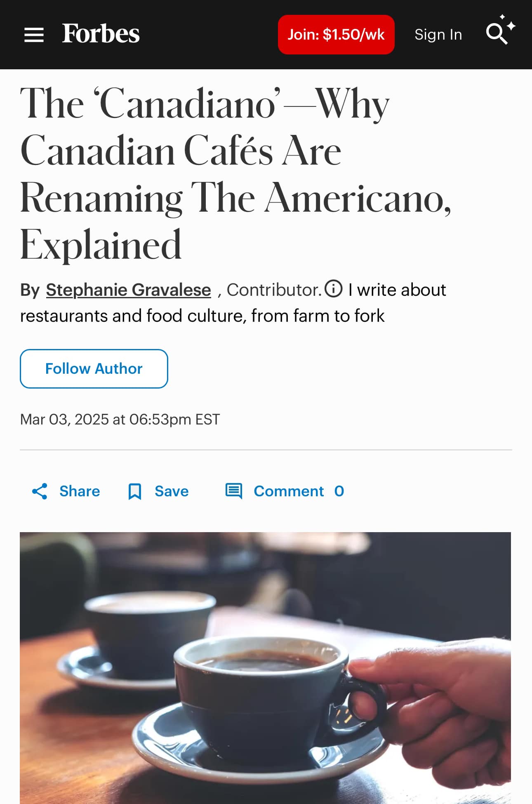
Task: Open Stephanie Gravalese's author page
Action: coord(128,290)
